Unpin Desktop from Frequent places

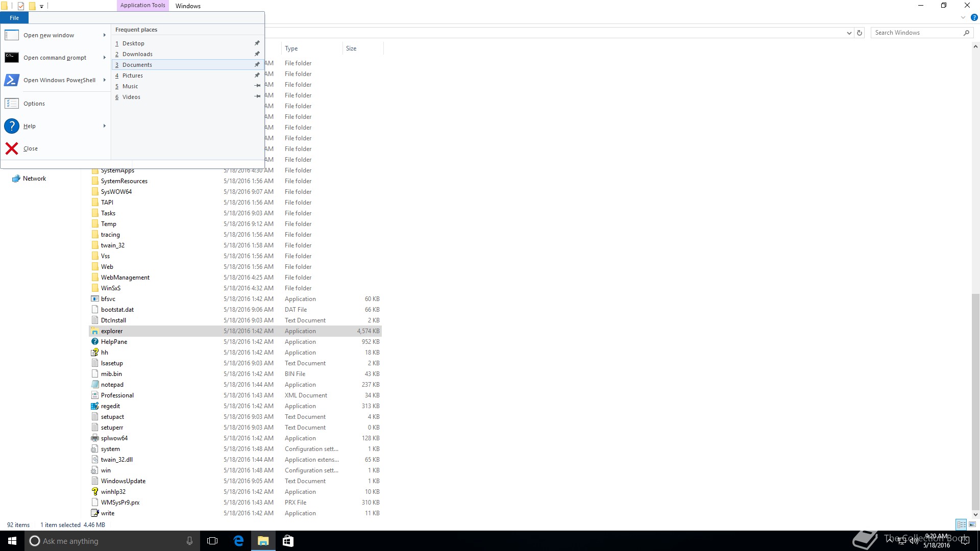pyautogui.click(x=257, y=43)
